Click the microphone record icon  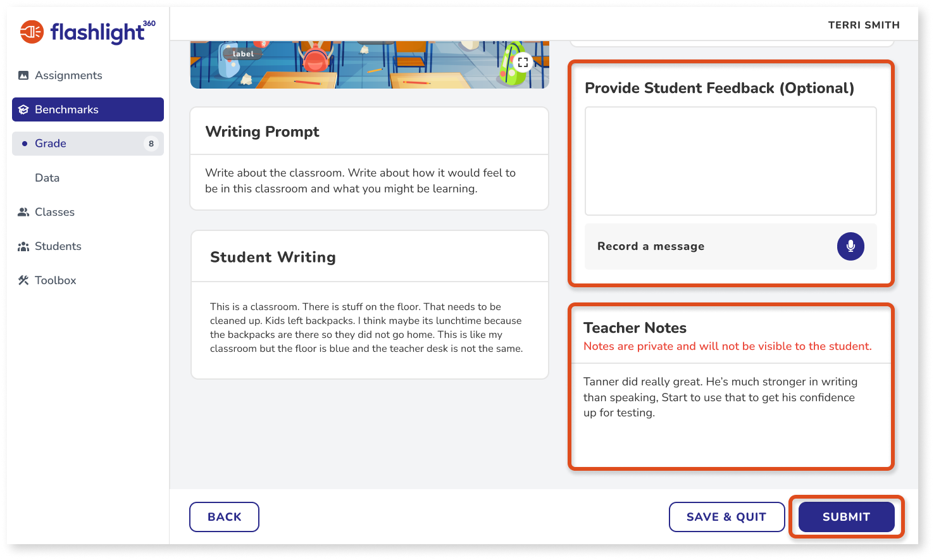850,246
